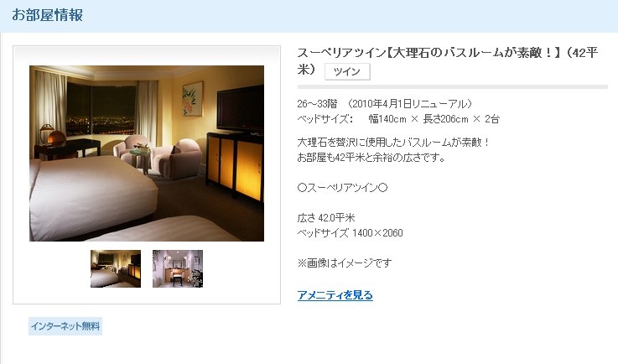Select the bathroom vanity thumbnail image
The width and height of the screenshot is (618, 364).
click(x=178, y=268)
